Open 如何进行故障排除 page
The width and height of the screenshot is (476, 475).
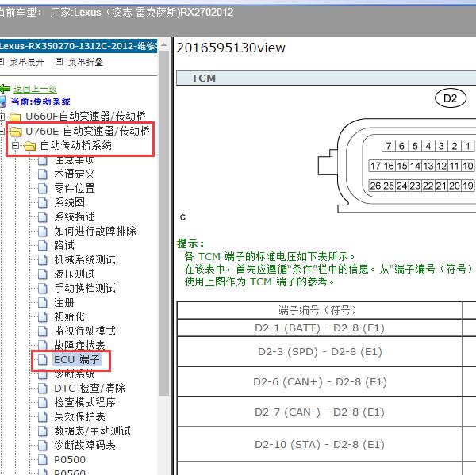coord(95,231)
